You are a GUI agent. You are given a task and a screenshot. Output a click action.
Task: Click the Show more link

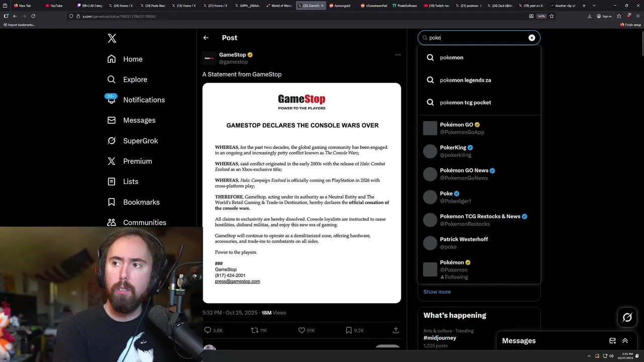pos(437,292)
